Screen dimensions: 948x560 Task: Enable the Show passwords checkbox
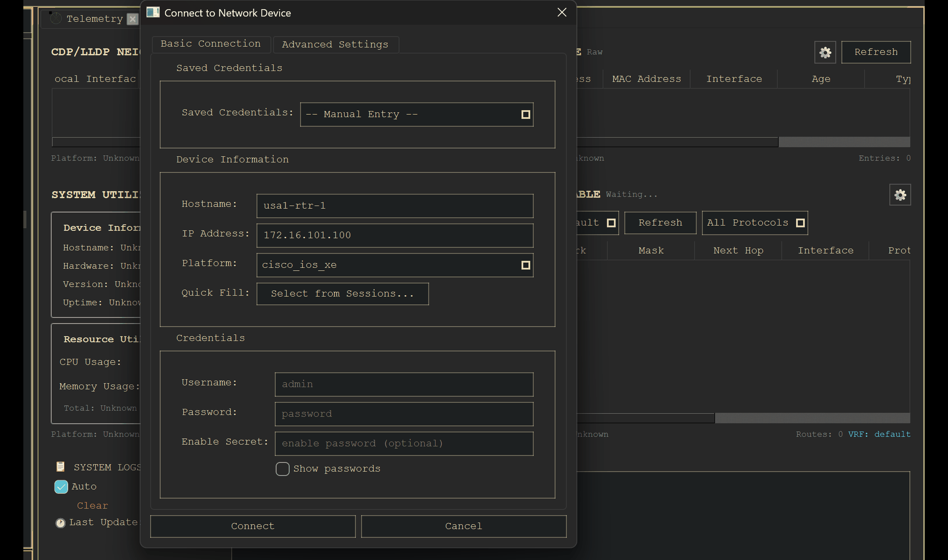click(x=282, y=469)
